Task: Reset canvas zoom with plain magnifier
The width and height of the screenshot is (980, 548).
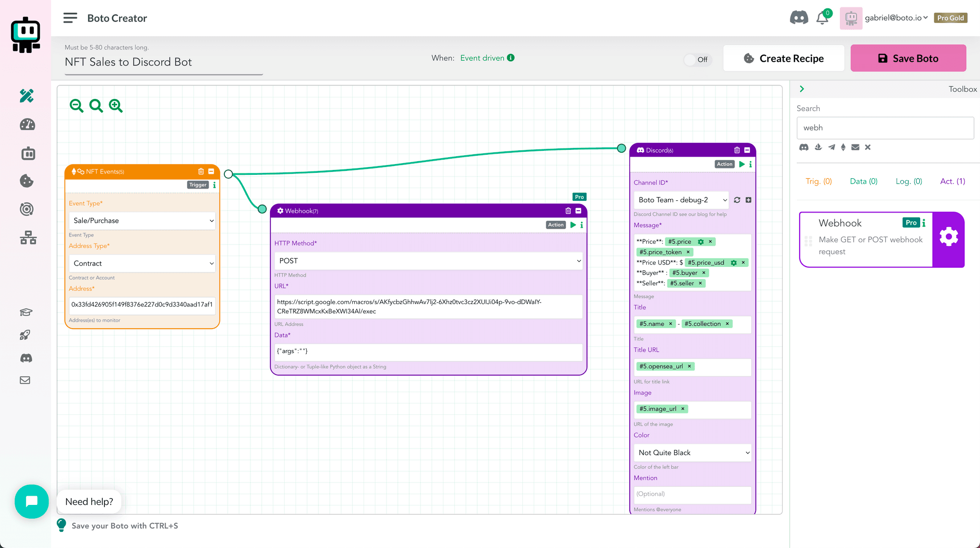Action: click(x=96, y=106)
